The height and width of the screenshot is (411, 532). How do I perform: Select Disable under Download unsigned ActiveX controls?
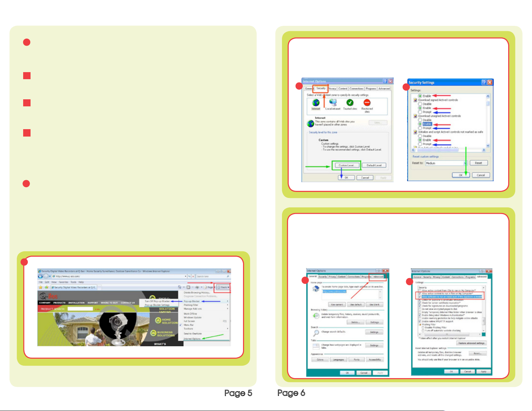(x=420, y=120)
